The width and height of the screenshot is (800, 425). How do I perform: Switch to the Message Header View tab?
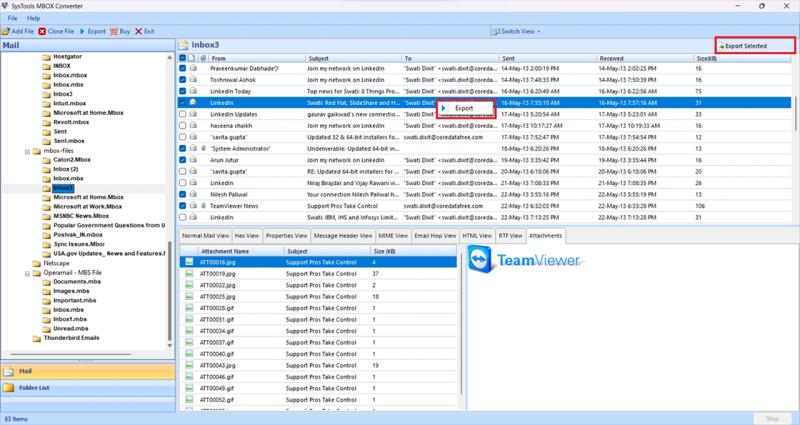(343, 236)
